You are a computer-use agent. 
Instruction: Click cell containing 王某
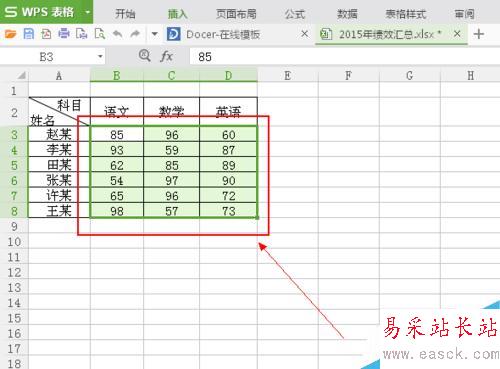click(59, 211)
